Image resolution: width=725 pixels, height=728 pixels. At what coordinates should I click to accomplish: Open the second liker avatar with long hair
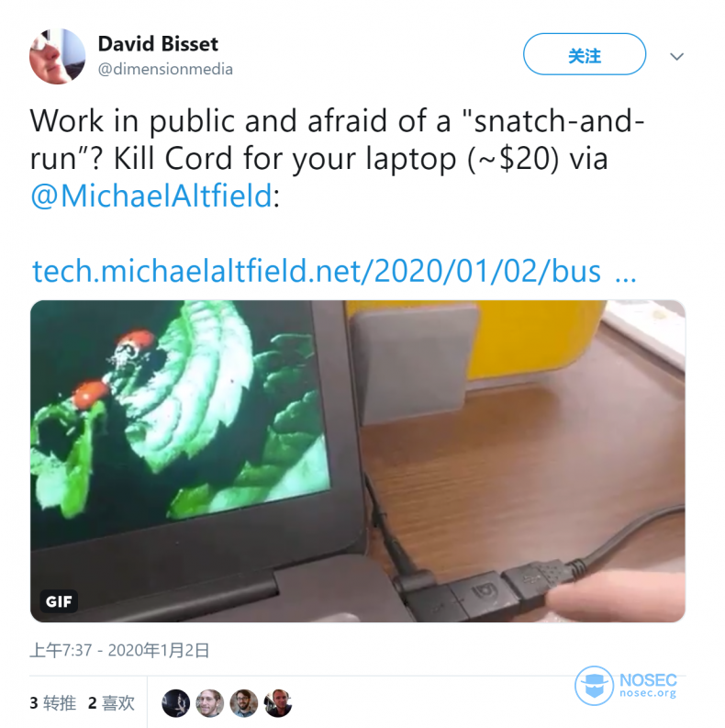210,703
